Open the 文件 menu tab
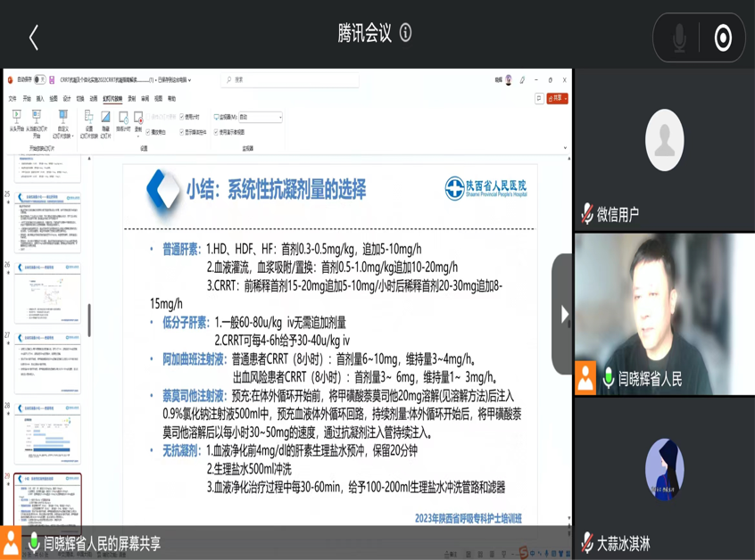Screen dimensions: 755x560 pyautogui.click(x=12, y=99)
